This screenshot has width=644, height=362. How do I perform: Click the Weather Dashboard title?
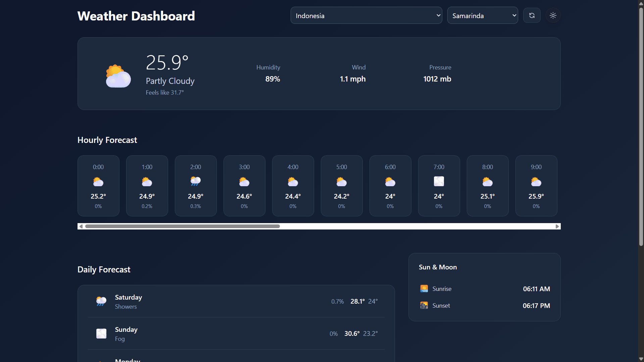(x=136, y=16)
